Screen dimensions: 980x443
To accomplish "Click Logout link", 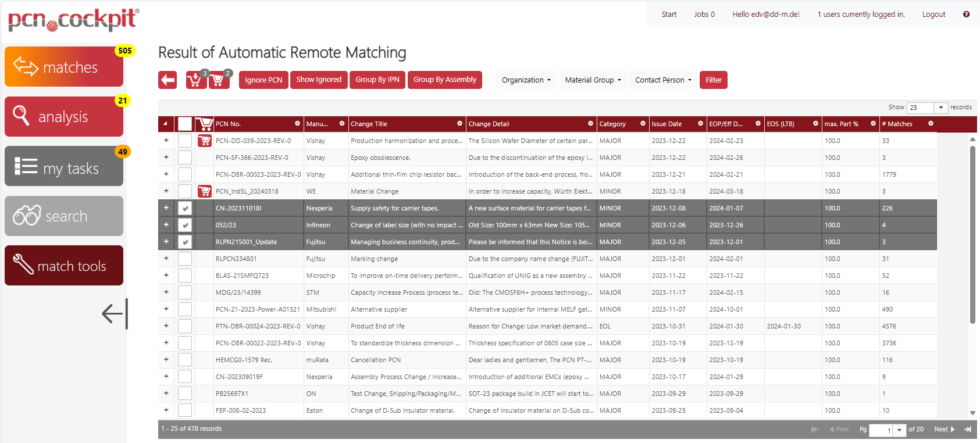I will (x=933, y=15).
